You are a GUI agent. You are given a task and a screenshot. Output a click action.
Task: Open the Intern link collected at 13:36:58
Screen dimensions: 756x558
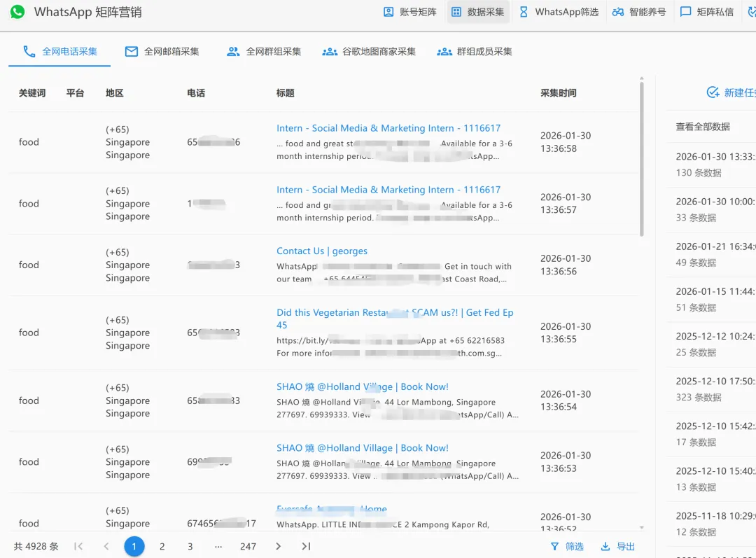pyautogui.click(x=388, y=128)
